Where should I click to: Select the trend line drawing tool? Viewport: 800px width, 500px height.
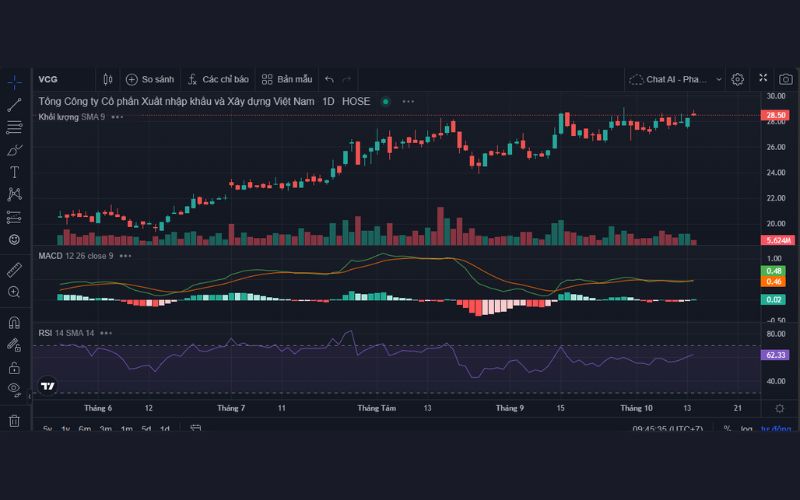pyautogui.click(x=14, y=105)
